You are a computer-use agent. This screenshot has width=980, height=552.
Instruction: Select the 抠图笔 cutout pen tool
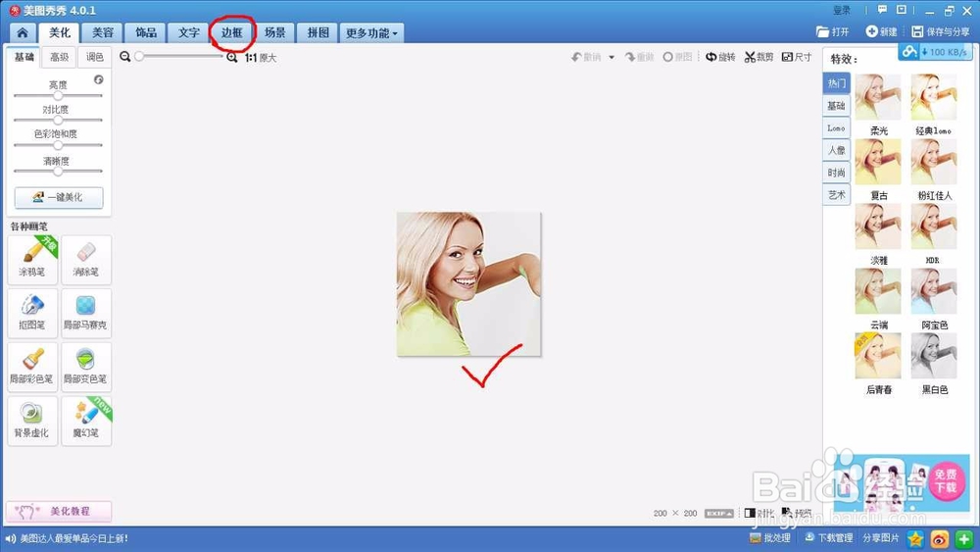[32, 313]
